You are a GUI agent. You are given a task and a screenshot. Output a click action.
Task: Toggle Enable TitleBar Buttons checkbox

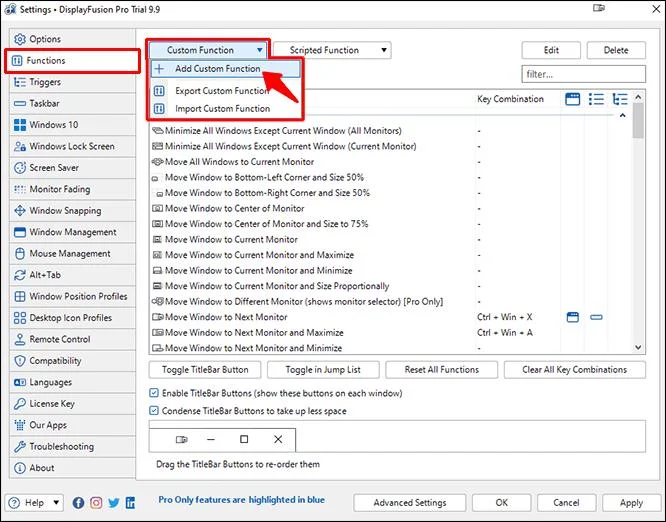tap(154, 393)
